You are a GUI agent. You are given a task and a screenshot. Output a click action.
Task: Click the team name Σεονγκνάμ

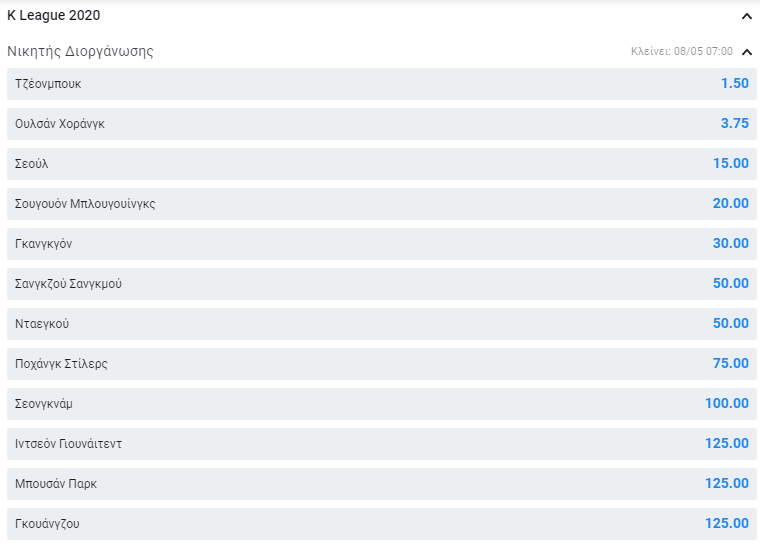point(44,404)
